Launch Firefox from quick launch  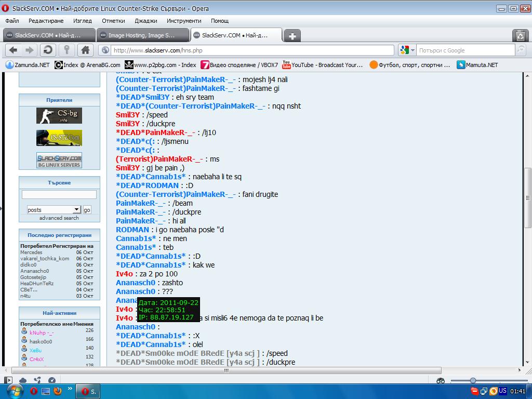58,391
